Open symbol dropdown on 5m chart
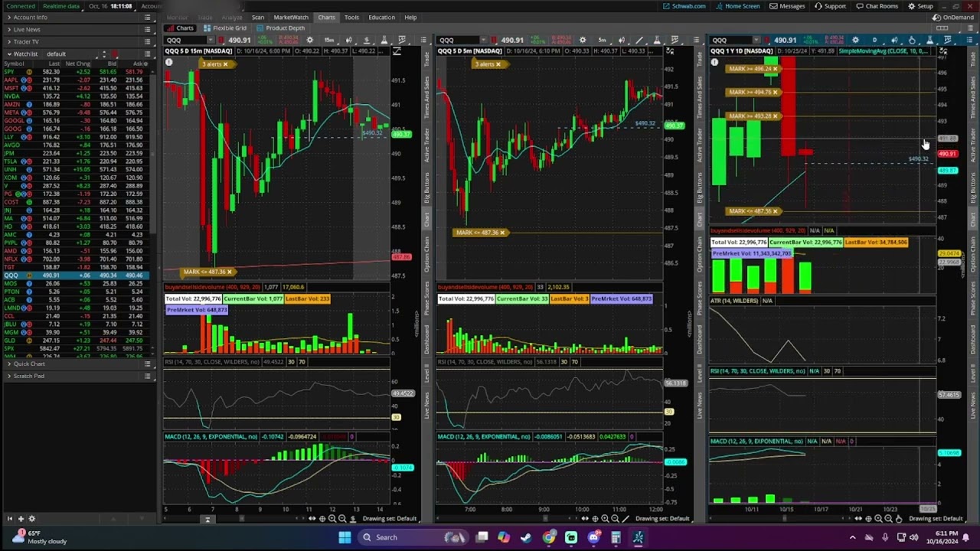The image size is (980, 551). click(x=484, y=40)
